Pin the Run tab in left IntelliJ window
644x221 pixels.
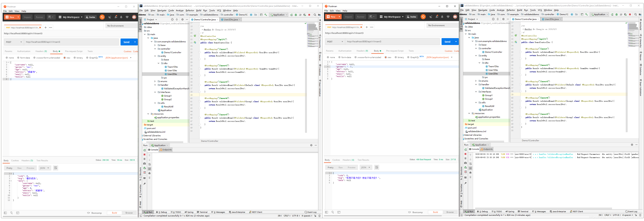click(x=145, y=184)
